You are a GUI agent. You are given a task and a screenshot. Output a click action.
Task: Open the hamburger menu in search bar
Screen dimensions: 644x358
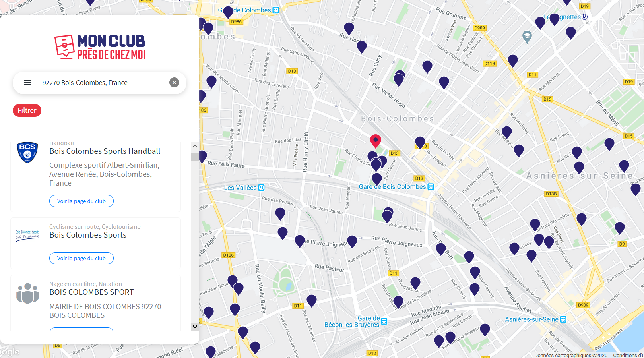[27, 83]
